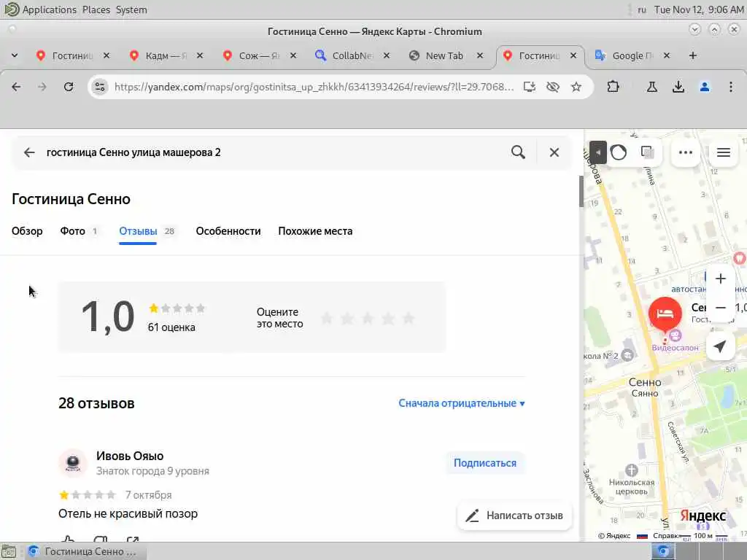Click the search field гостиница Сенно text
The height and width of the screenshot is (560, 747).
click(x=133, y=152)
